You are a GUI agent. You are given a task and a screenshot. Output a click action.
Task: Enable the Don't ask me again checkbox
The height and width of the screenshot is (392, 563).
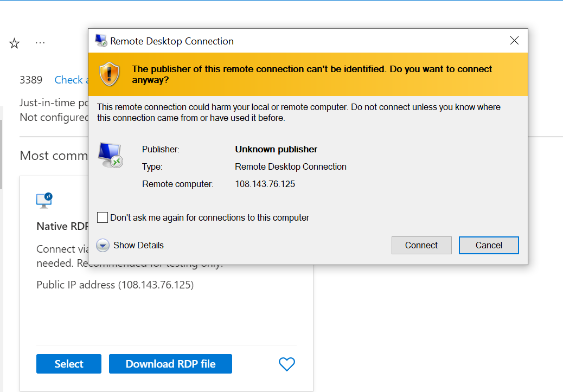click(103, 217)
